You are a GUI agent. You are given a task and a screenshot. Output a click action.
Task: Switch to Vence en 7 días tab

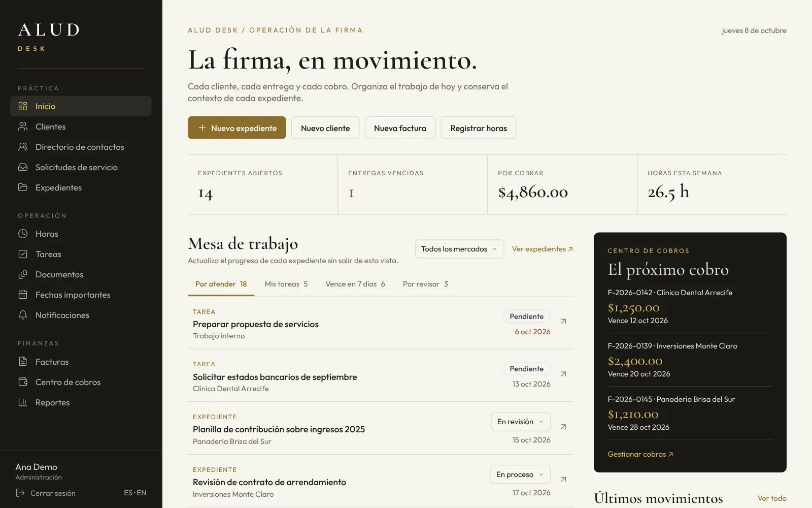(355, 284)
